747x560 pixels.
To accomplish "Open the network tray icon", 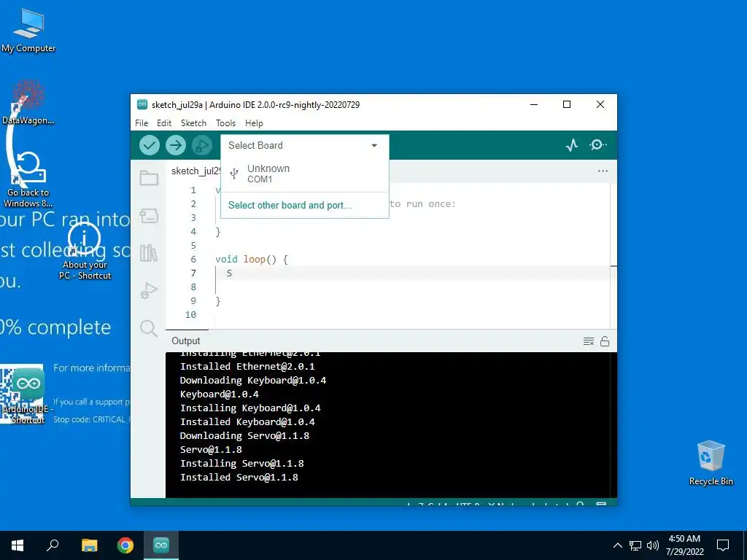I will click(635, 545).
